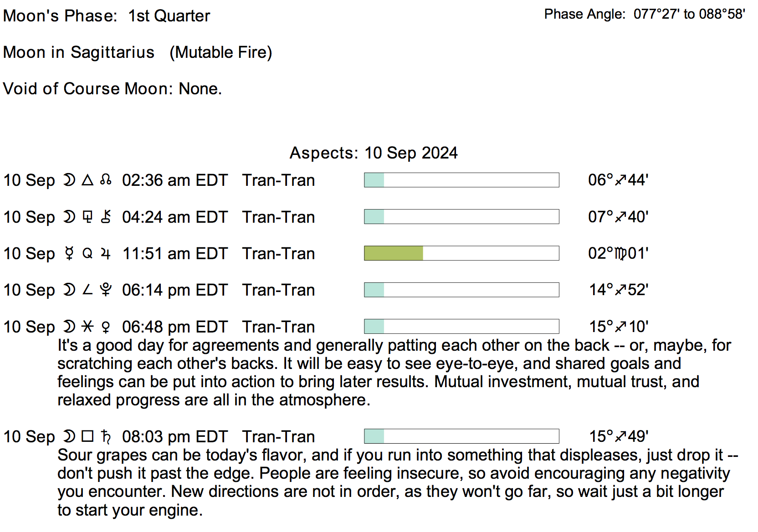Viewport: 758px width, 532px height.
Task: Click the Pluto glyph in the 06:14 pm row
Action: [106, 290]
